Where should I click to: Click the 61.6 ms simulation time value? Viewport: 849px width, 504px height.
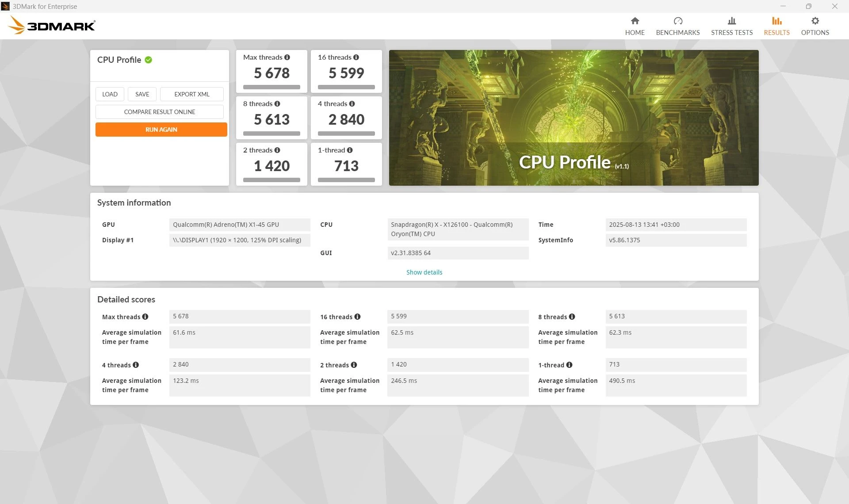coord(240,337)
